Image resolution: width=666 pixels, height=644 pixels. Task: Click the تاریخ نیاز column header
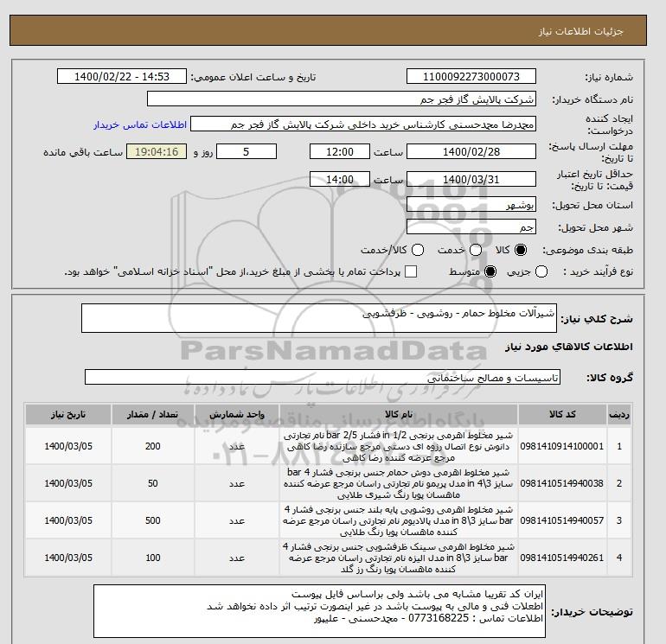click(68, 415)
